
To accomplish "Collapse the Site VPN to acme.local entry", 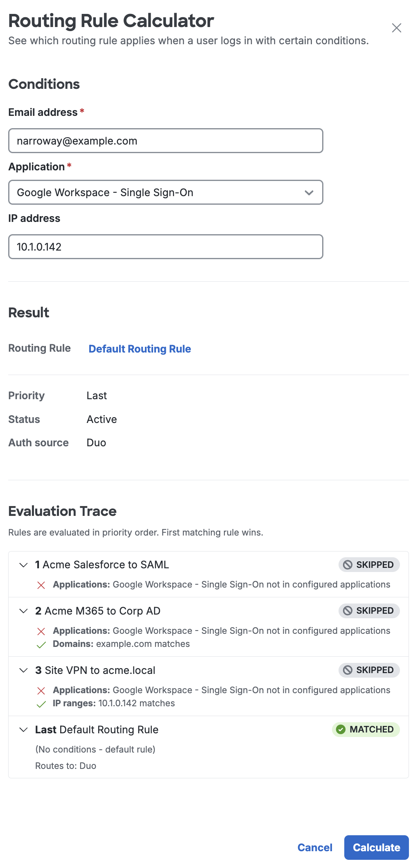I will pyautogui.click(x=24, y=670).
